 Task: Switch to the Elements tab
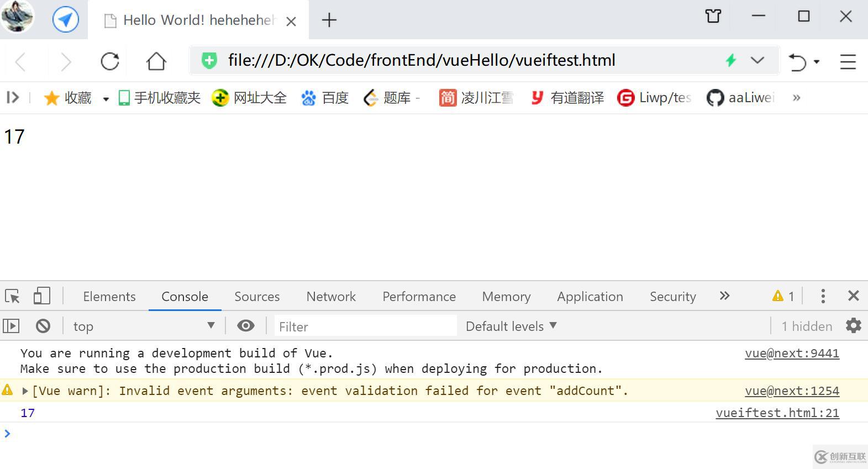109,297
